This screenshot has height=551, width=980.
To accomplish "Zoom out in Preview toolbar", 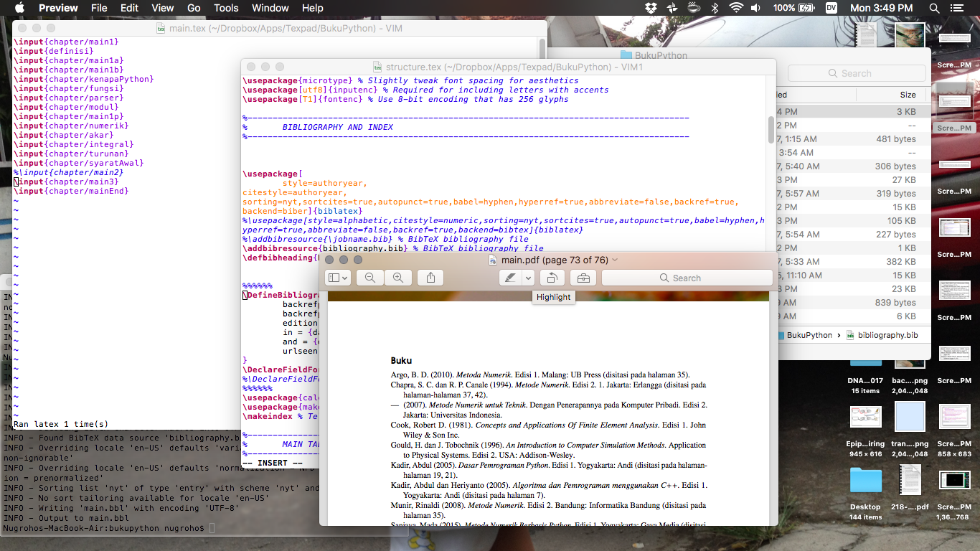I will (x=370, y=278).
